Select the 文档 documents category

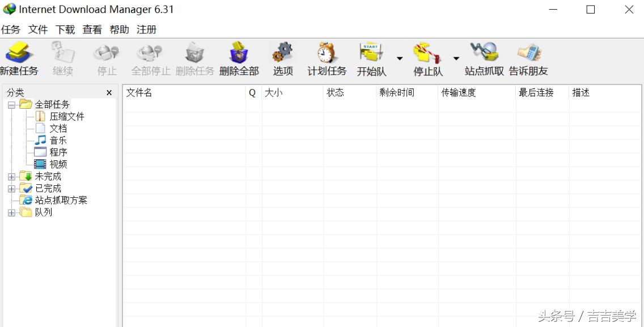pos(58,129)
